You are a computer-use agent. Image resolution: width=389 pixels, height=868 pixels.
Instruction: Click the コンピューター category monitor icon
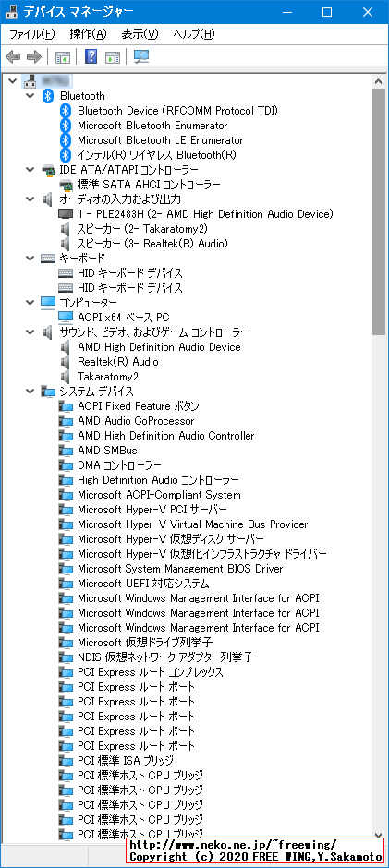(x=48, y=302)
